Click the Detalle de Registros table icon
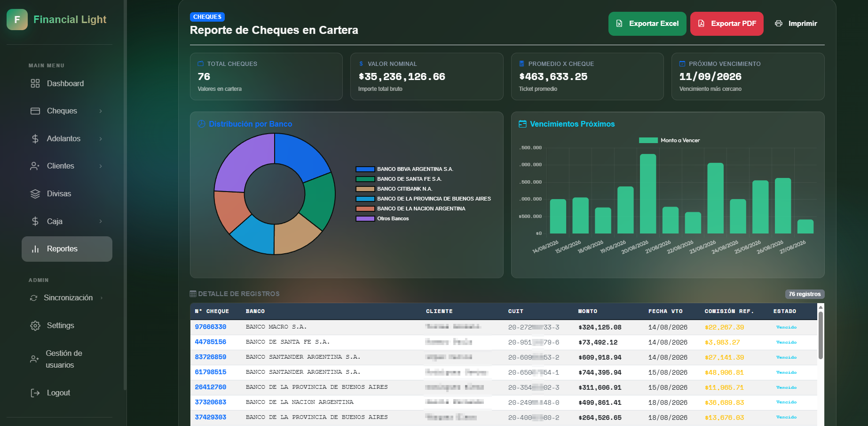Screen dimensions: 868x426 pyautogui.click(x=193, y=294)
